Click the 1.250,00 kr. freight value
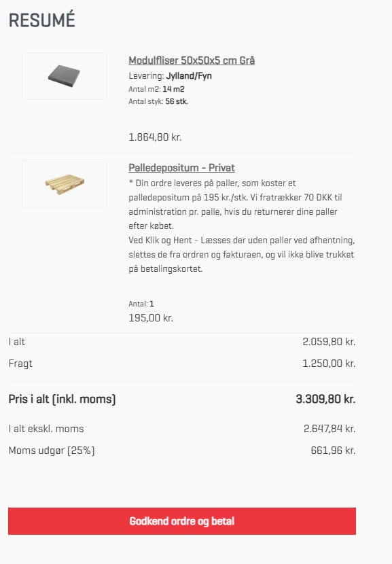 coord(329,364)
